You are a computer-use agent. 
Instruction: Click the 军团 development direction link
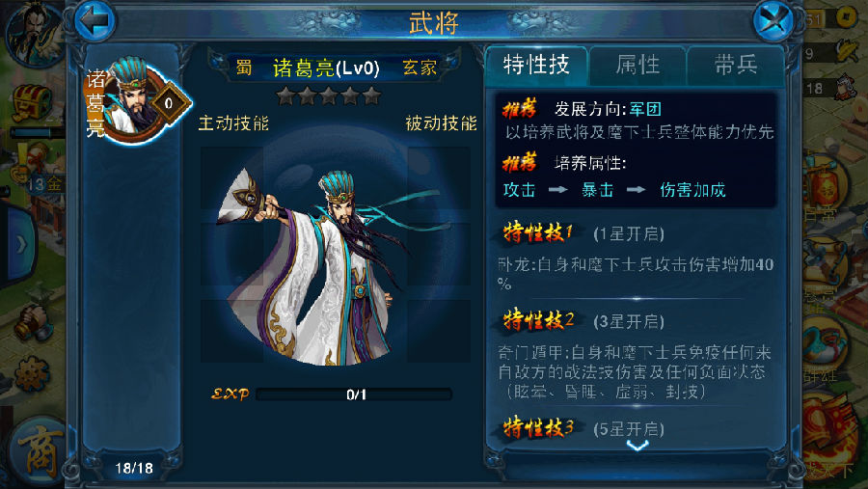click(645, 109)
